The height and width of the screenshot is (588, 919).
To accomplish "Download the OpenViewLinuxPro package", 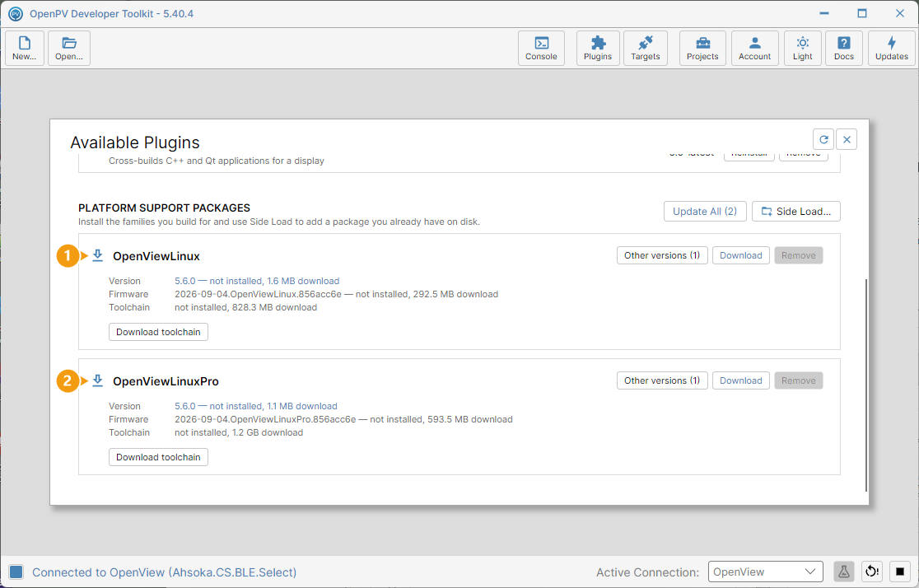I will tap(741, 381).
